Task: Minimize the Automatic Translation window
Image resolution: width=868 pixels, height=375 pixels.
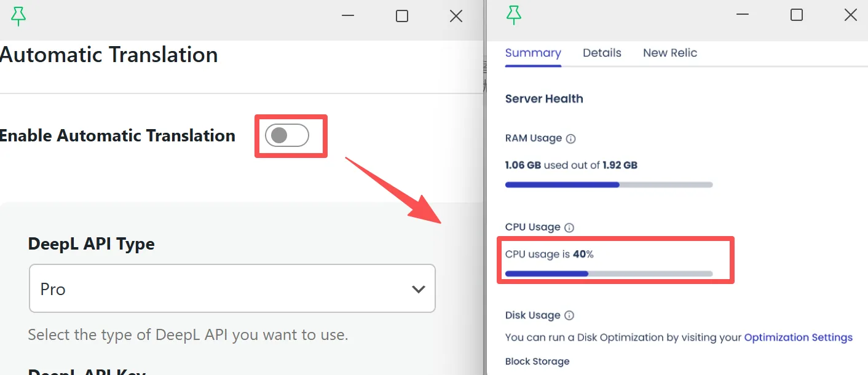Action: click(348, 16)
